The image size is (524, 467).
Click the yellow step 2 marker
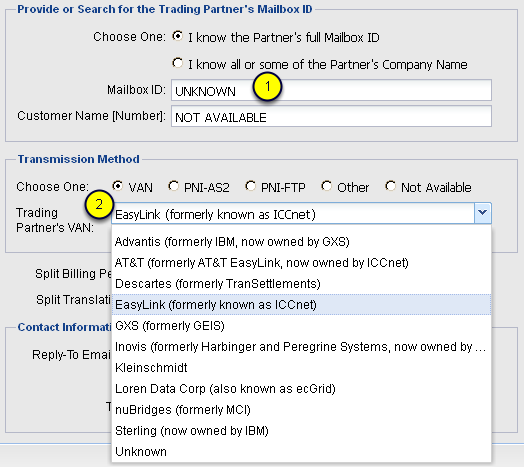pos(99,204)
